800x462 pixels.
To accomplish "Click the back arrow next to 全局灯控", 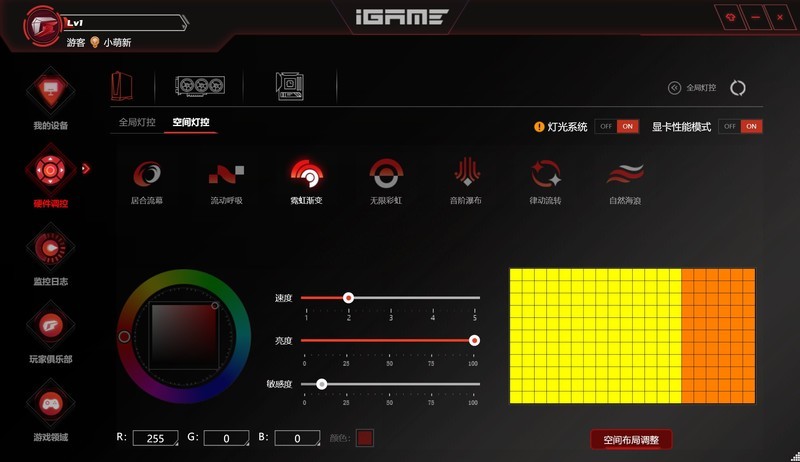I will [674, 88].
